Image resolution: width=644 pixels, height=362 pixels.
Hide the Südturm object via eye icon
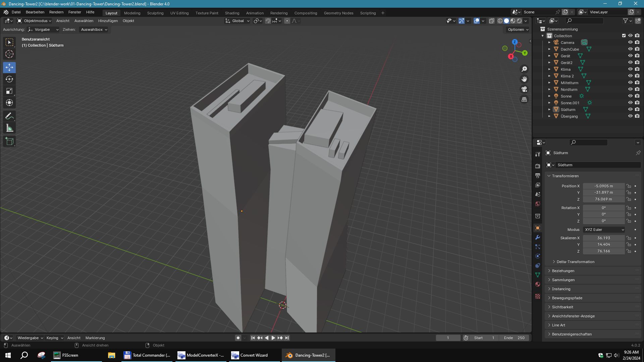coord(630,109)
